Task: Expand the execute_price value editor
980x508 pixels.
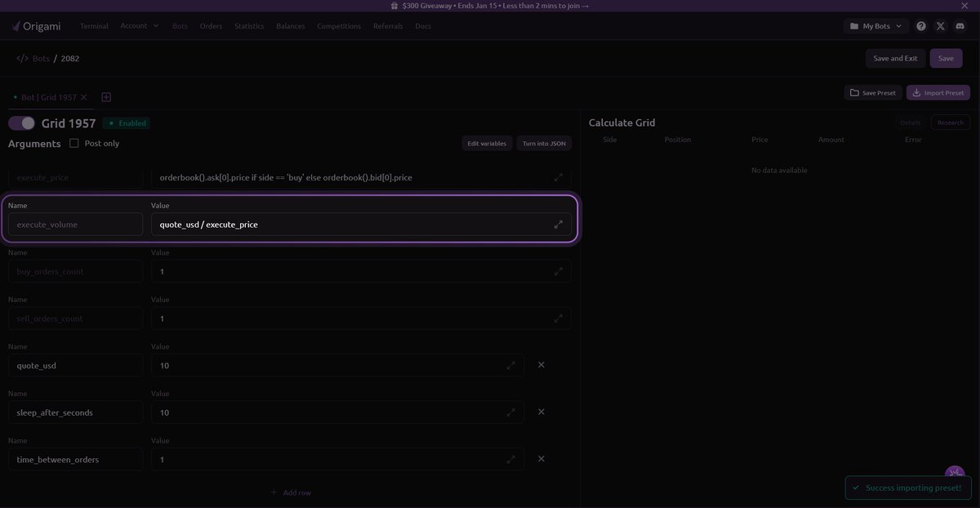Action: click(559, 176)
